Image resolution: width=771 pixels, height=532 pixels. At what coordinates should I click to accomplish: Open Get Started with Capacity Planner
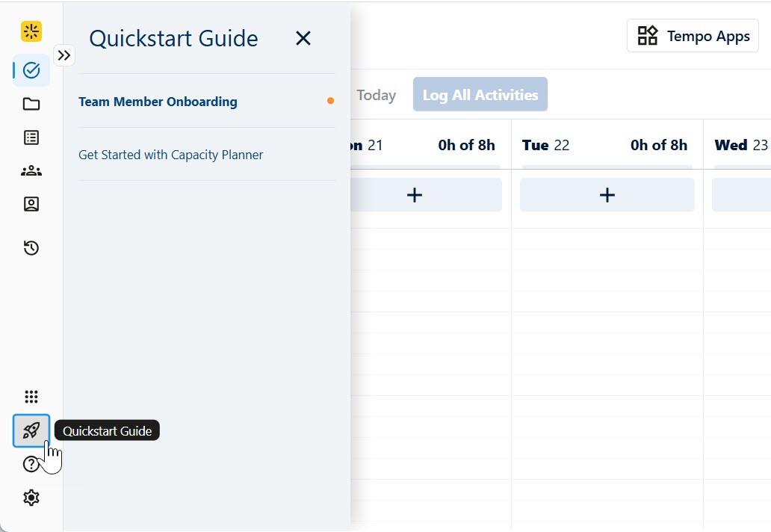(170, 155)
